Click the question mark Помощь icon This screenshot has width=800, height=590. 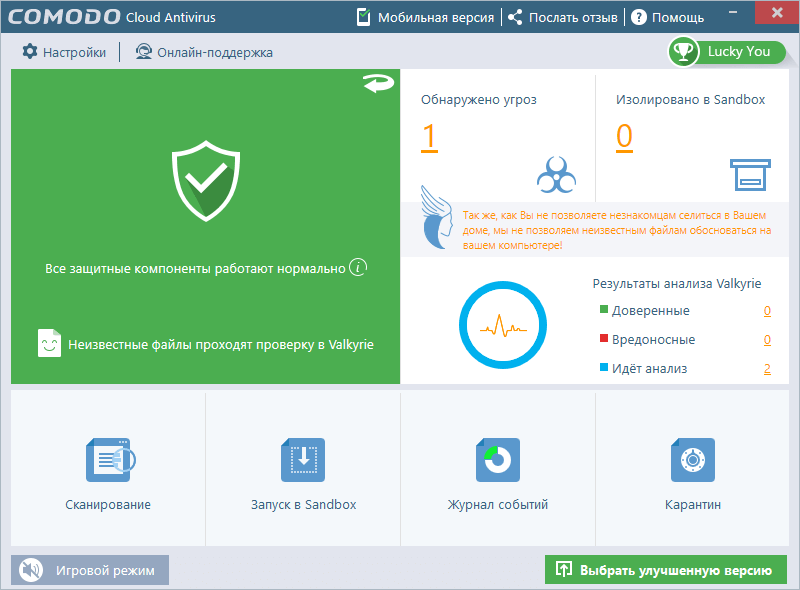coord(639,17)
